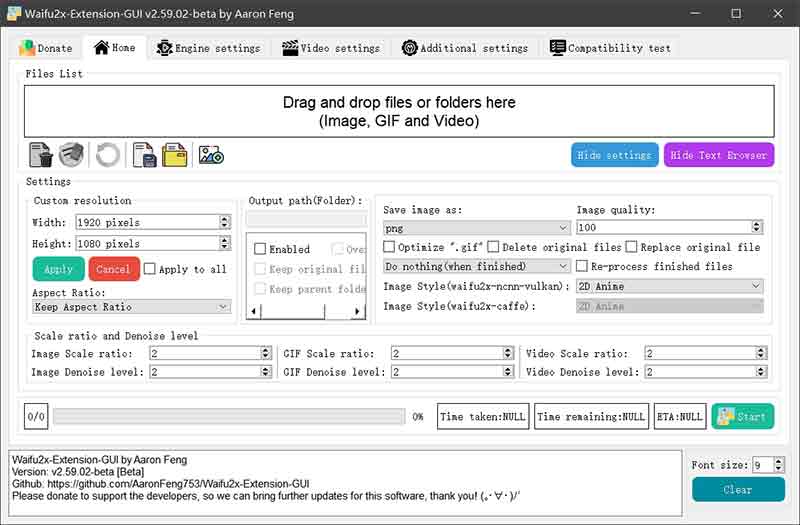The image size is (800, 525).
Task: Open the Engine settings tab
Action: coord(208,48)
